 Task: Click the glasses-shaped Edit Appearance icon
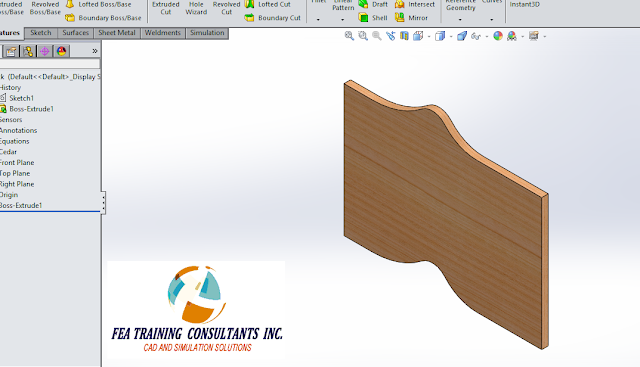tap(476, 36)
